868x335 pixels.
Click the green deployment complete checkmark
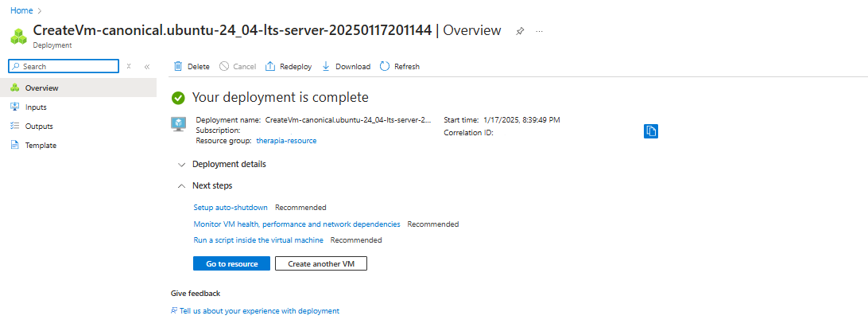[x=178, y=98]
